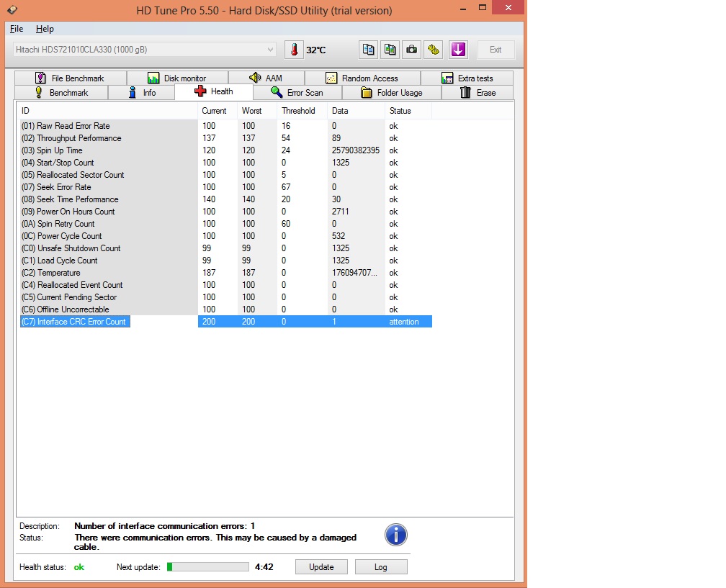Image resolution: width=726 pixels, height=588 pixels.
Task: Click the 32°C temperature reading
Action: point(315,50)
